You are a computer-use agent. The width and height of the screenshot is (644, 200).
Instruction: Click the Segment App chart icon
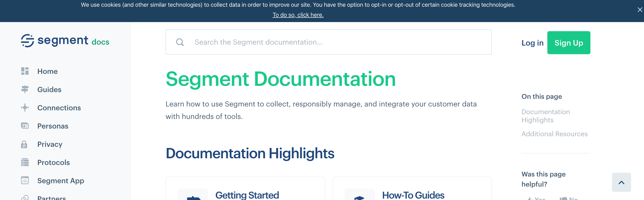[25, 180]
